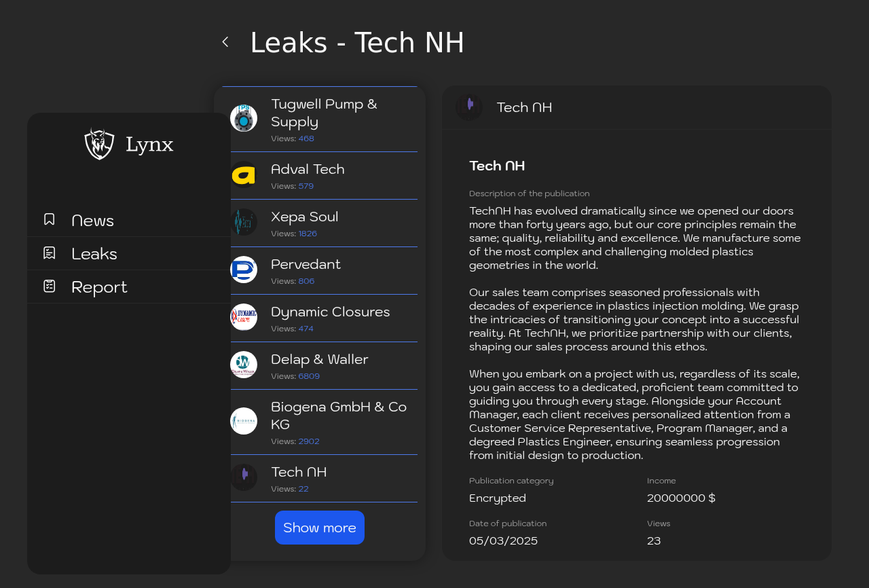Click the 20000000 $ income value

click(681, 498)
